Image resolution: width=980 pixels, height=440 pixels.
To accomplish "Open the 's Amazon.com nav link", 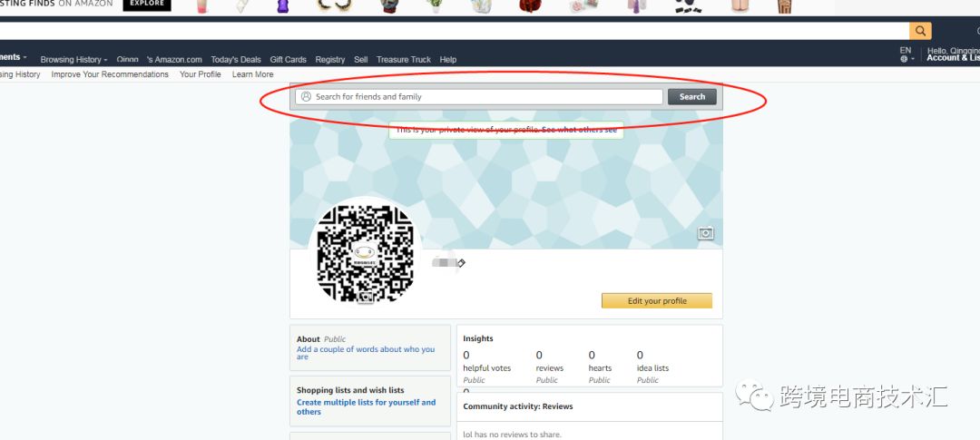I will coord(174,59).
